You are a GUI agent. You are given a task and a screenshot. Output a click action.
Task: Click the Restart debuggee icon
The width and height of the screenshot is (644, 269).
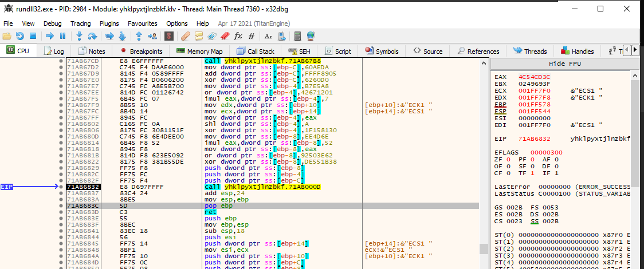[19, 36]
